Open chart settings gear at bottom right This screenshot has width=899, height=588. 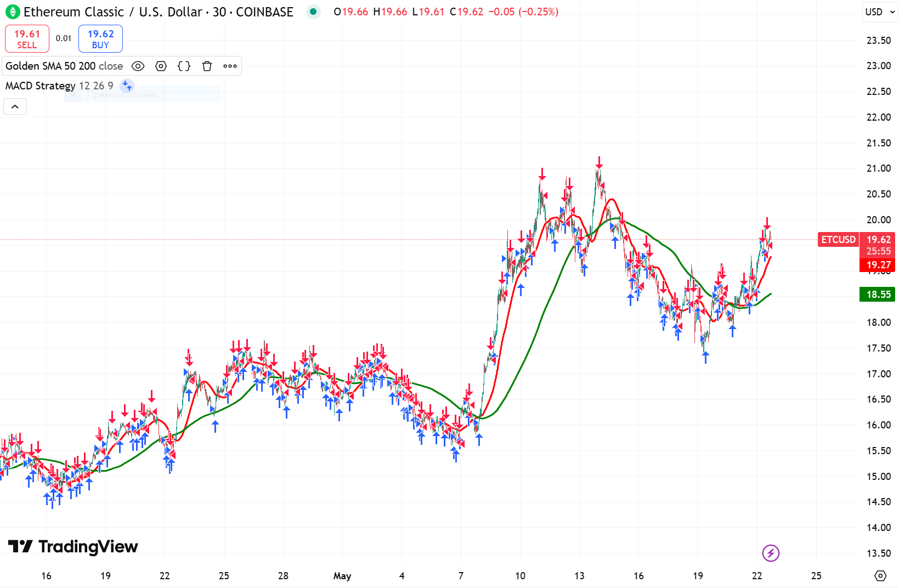(x=880, y=575)
